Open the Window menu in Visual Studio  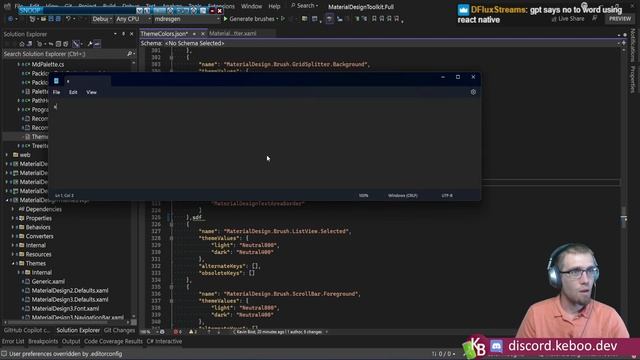click(251, 6)
